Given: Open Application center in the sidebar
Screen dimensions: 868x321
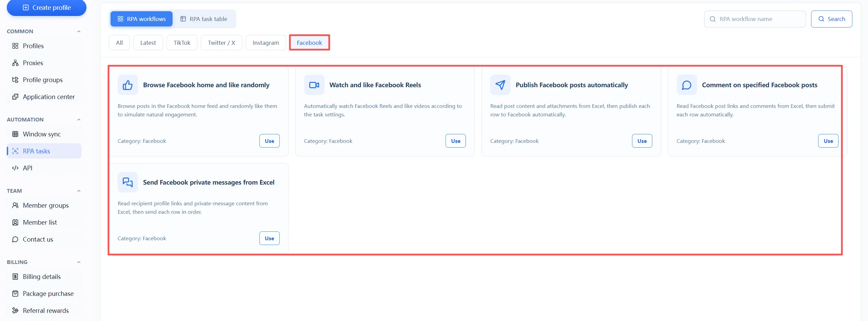Looking at the screenshot, I should [44, 97].
